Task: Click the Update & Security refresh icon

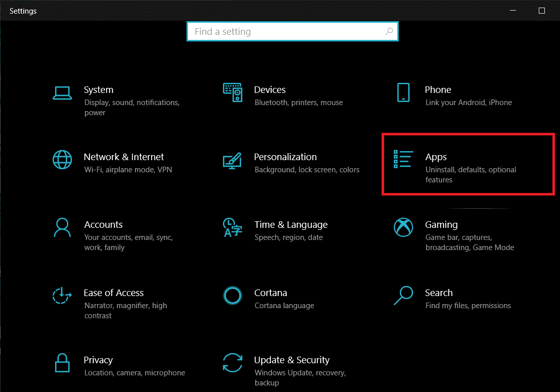Action: [x=232, y=363]
